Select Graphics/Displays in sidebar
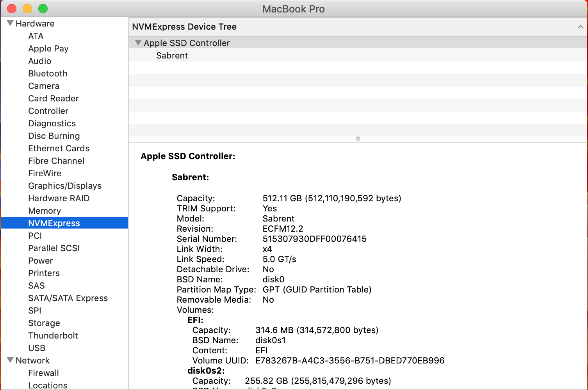The height and width of the screenshot is (390, 588). [65, 186]
